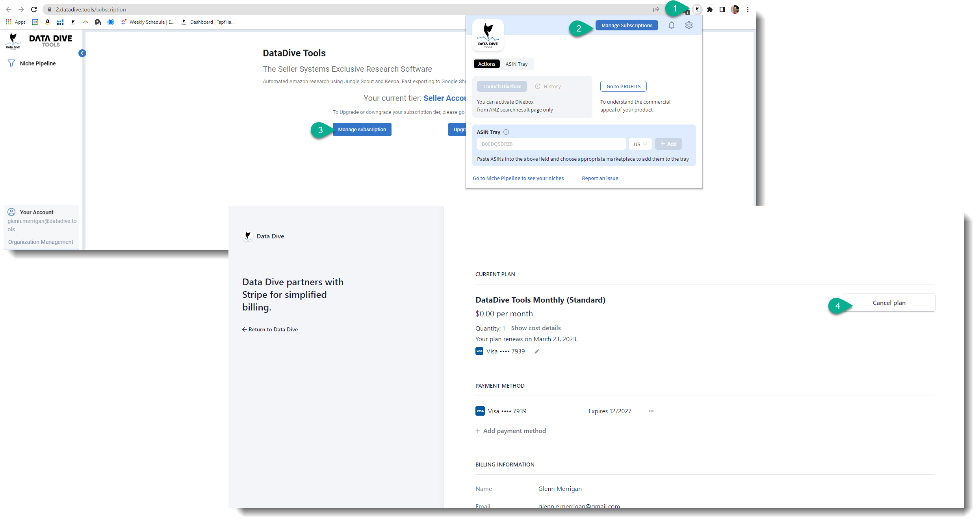Click Manage Subscriptions in the extension popup
This screenshot has width=980, height=524.
coord(627,25)
